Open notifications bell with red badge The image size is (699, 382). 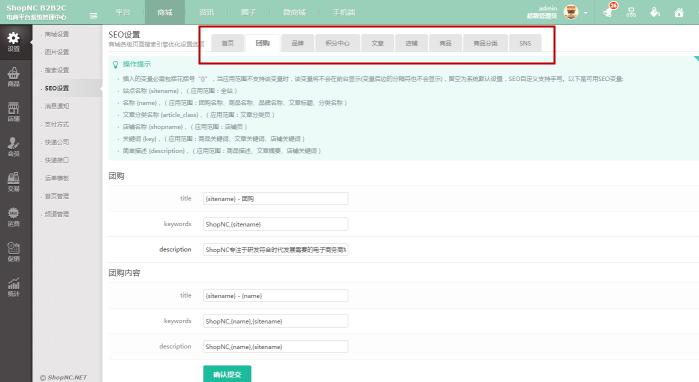609,11
